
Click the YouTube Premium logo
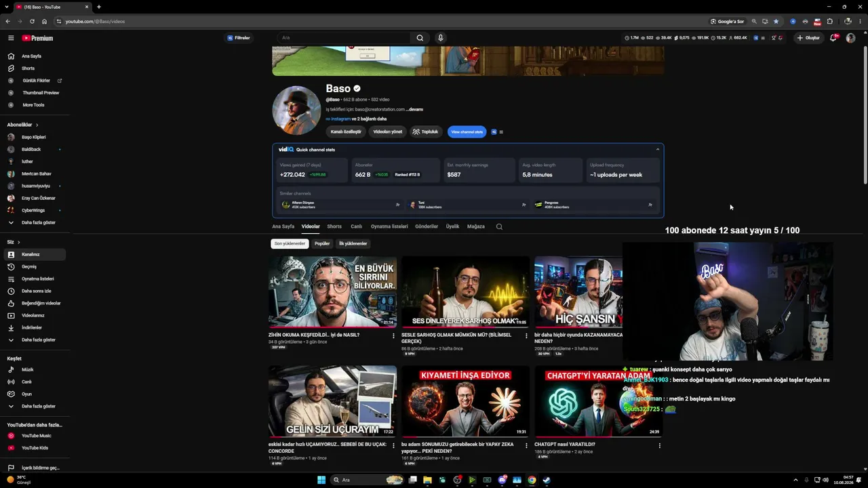tap(37, 38)
